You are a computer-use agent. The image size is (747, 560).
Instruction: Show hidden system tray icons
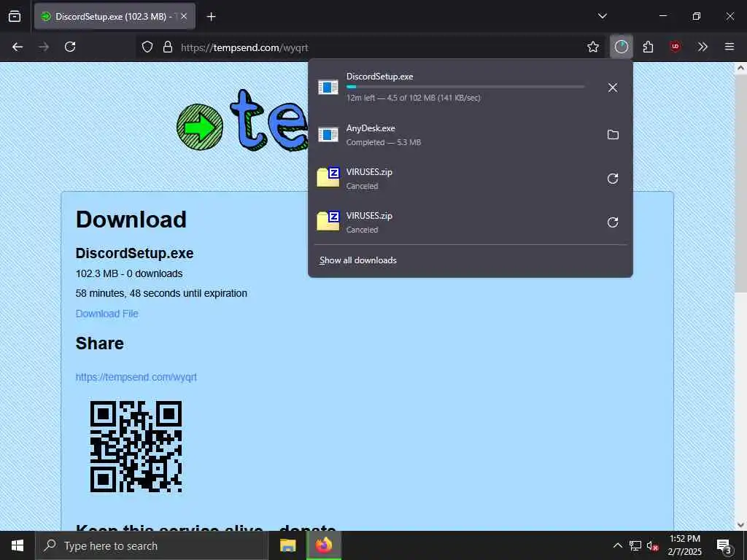coord(617,545)
